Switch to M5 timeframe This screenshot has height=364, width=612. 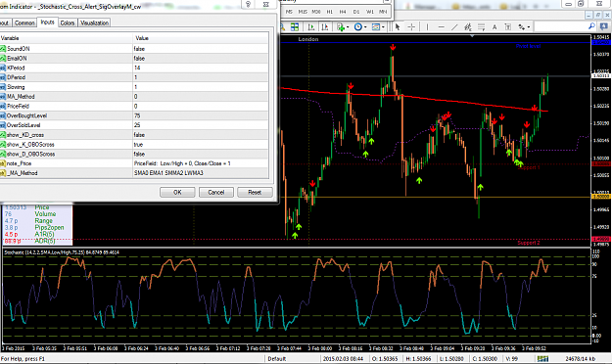[x=289, y=12]
